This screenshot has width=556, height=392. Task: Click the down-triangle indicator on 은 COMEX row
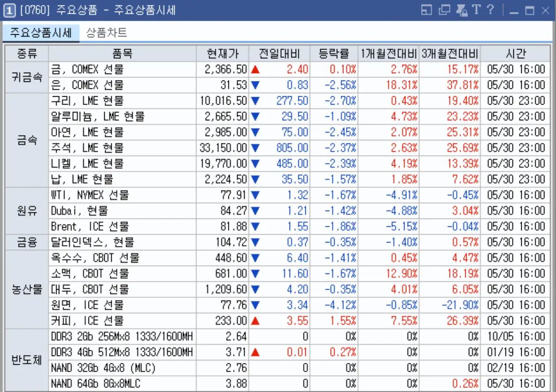pyautogui.click(x=256, y=85)
